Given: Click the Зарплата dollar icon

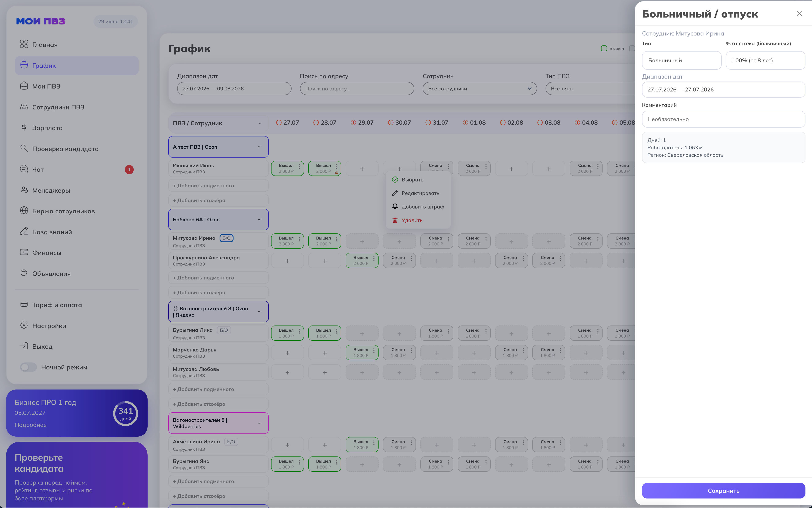Looking at the screenshot, I should 24,127.
